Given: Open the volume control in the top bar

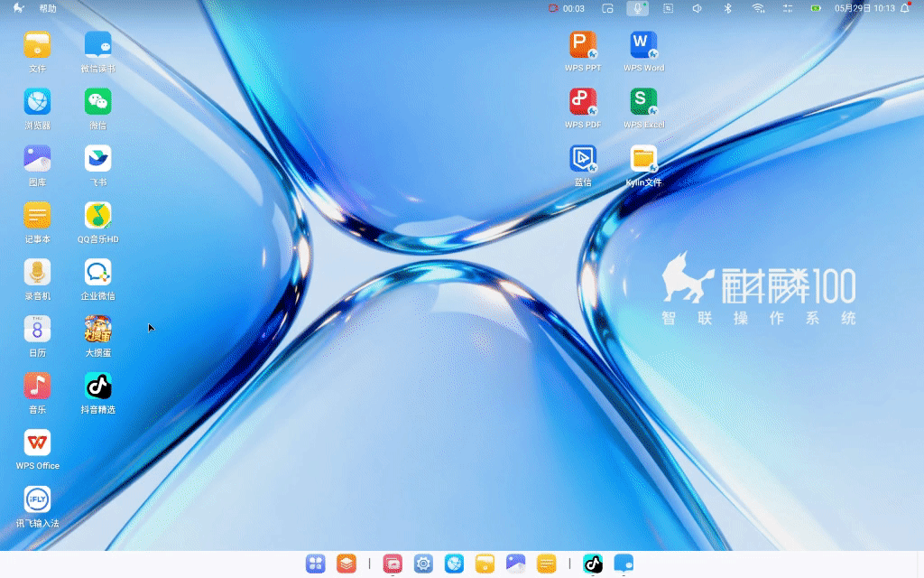Looking at the screenshot, I should [x=698, y=8].
